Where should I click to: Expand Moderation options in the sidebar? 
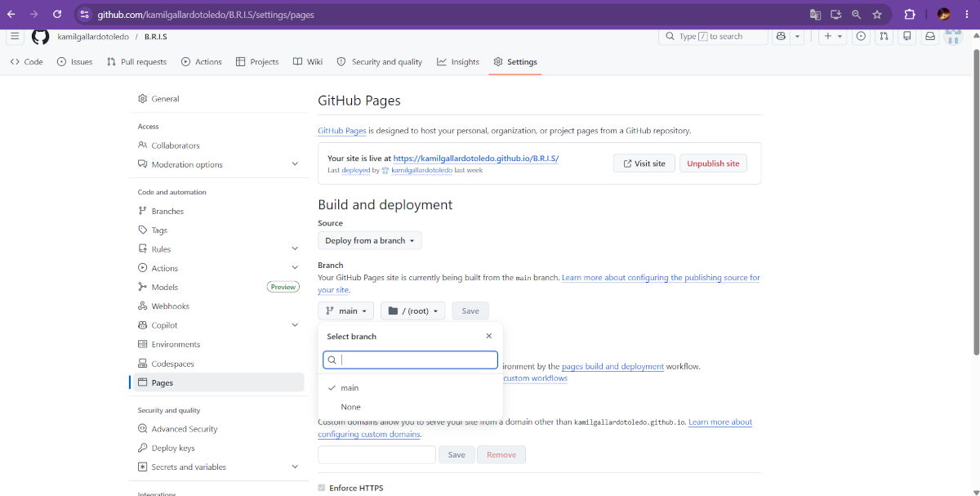218,164
